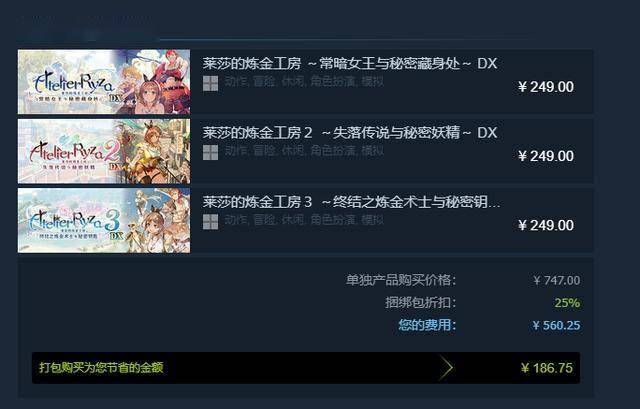Open the Atelier Ryza DX banner thumbnail
The width and height of the screenshot is (640, 409).
coord(104,82)
